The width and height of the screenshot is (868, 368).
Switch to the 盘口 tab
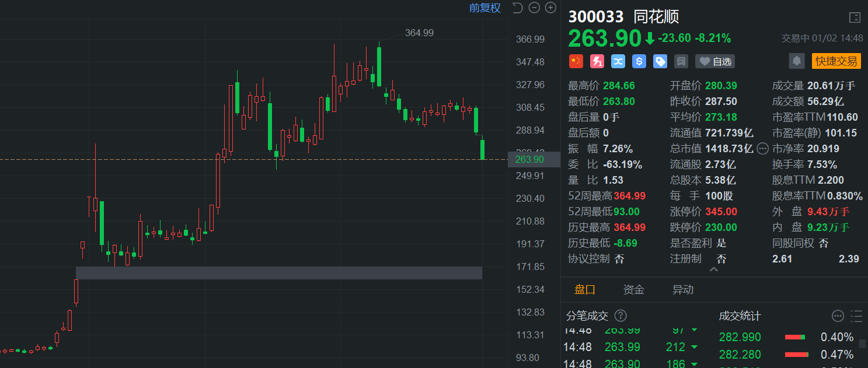click(585, 289)
